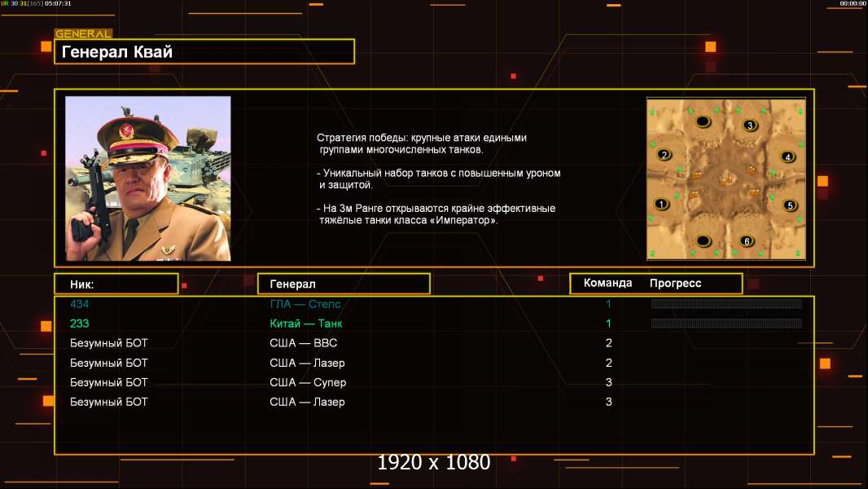This screenshot has width=868, height=489.
Task: Click the General Kwai portrait image
Action: tap(148, 178)
